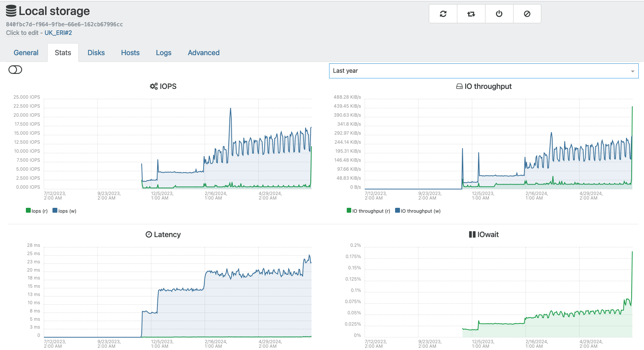Image resolution: width=644 pixels, height=350 pixels.
Task: Toggle the green IO throughput (r) legend swatch
Action: 349,210
